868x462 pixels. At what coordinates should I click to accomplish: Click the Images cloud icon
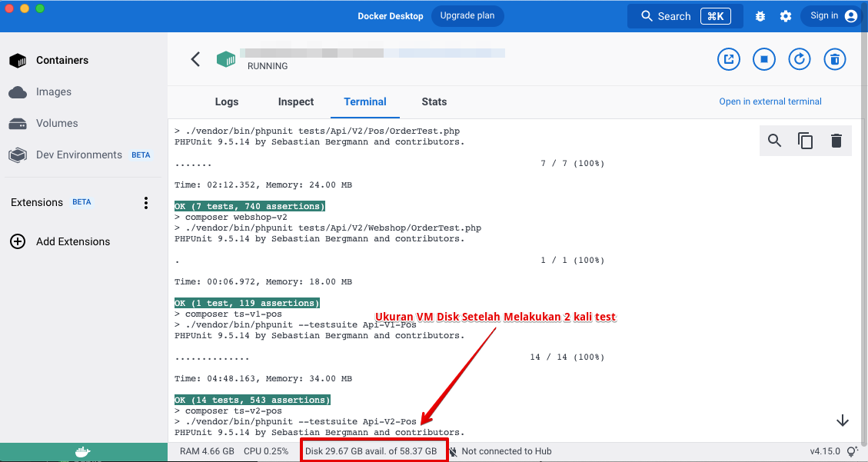(18, 91)
